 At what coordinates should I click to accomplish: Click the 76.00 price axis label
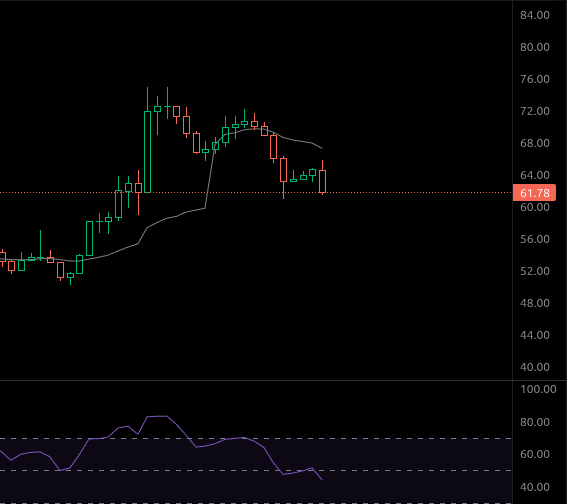tap(535, 79)
